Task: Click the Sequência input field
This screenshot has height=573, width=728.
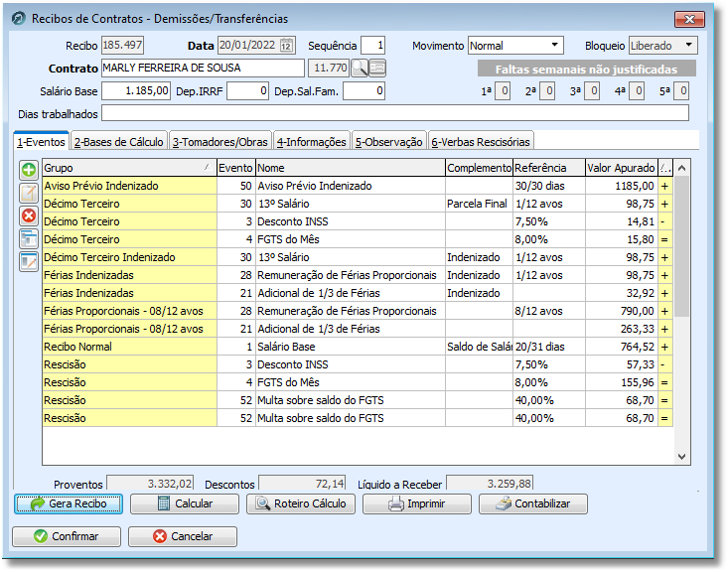Action: click(372, 46)
